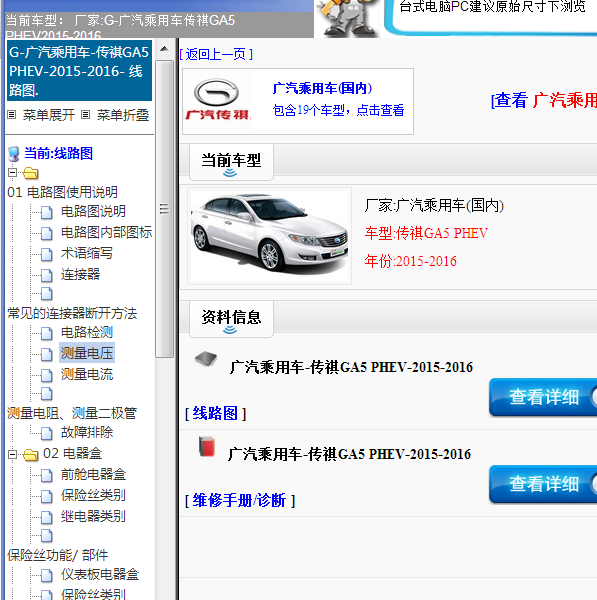Click the page icon above 保险丝功能/ 部件
This screenshot has height=600, width=597.
tap(47, 536)
